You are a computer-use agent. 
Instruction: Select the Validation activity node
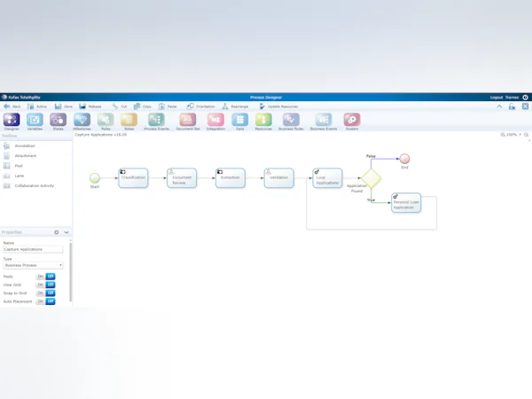point(279,178)
